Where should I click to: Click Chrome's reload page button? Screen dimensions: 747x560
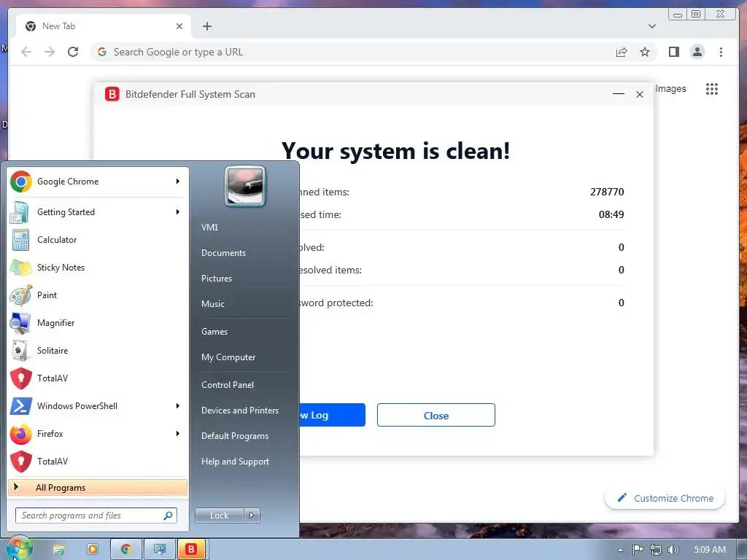pyautogui.click(x=73, y=52)
